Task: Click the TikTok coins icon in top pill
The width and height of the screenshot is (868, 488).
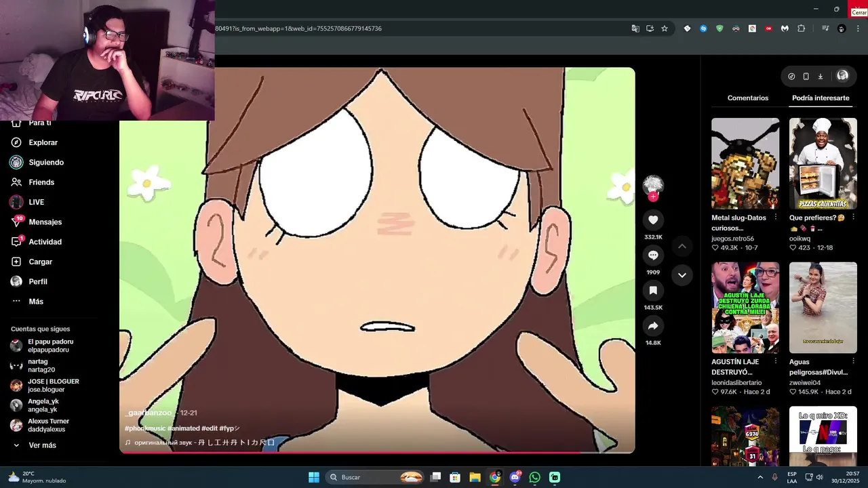Action: coord(791,77)
